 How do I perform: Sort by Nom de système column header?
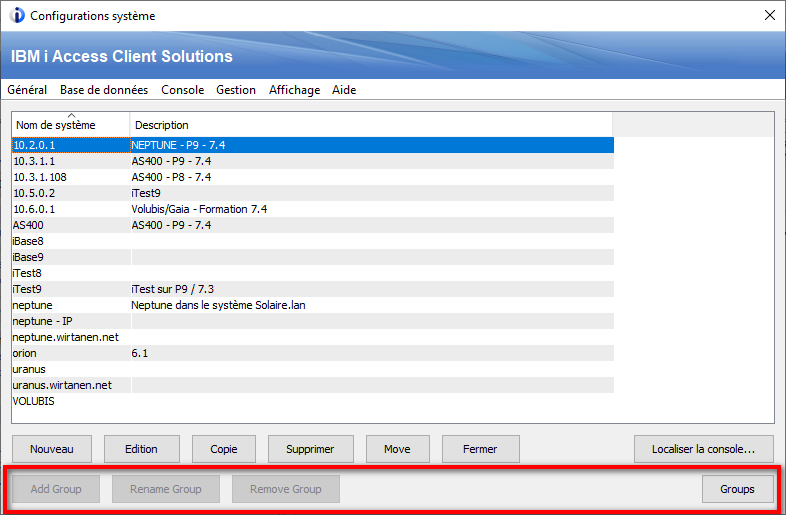[71, 125]
